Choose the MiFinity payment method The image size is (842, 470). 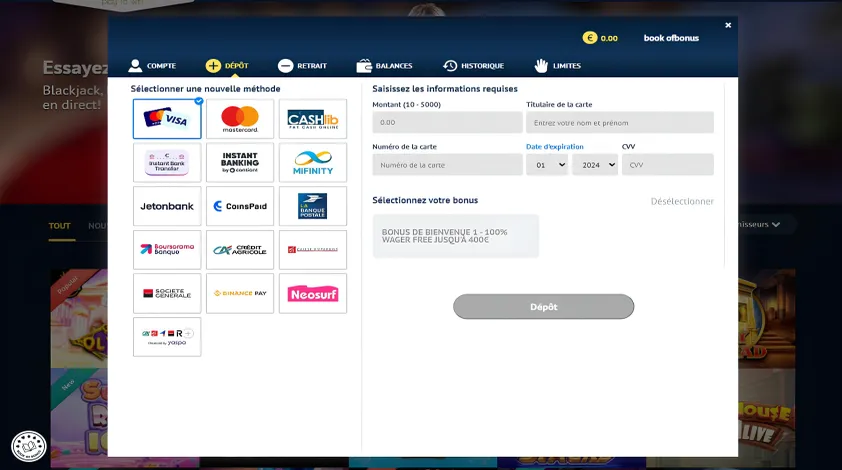click(x=313, y=162)
